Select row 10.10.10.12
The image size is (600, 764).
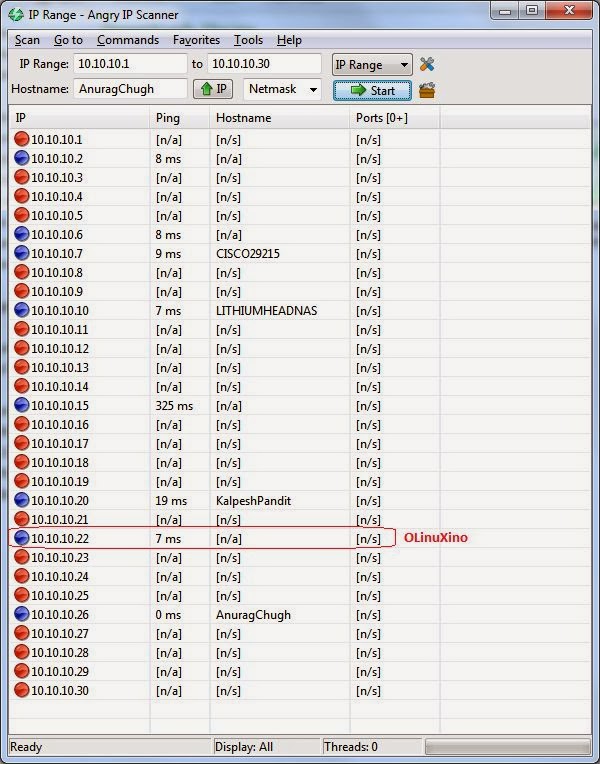300,348
